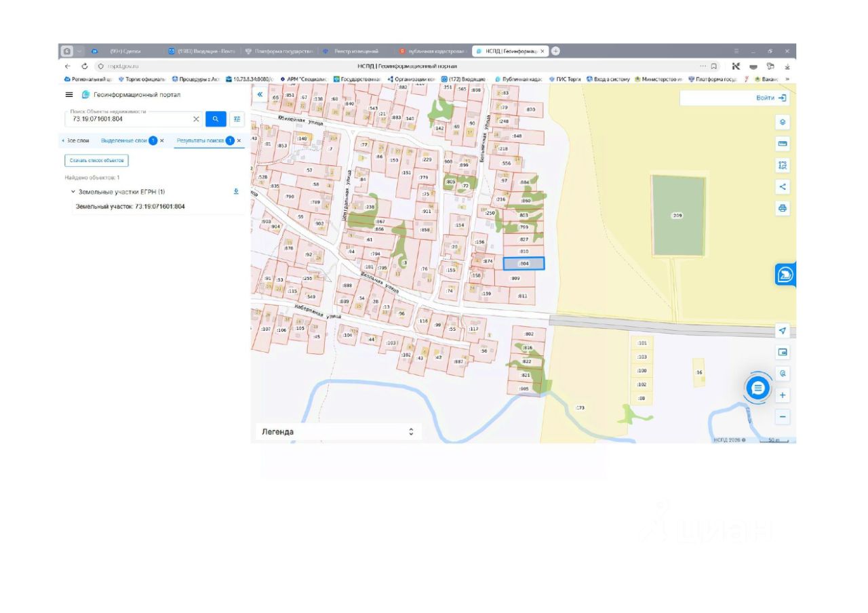Image resolution: width=868 pixels, height=613 pixels.
Task: Click the Скачать список объектов button
Action: (x=97, y=161)
